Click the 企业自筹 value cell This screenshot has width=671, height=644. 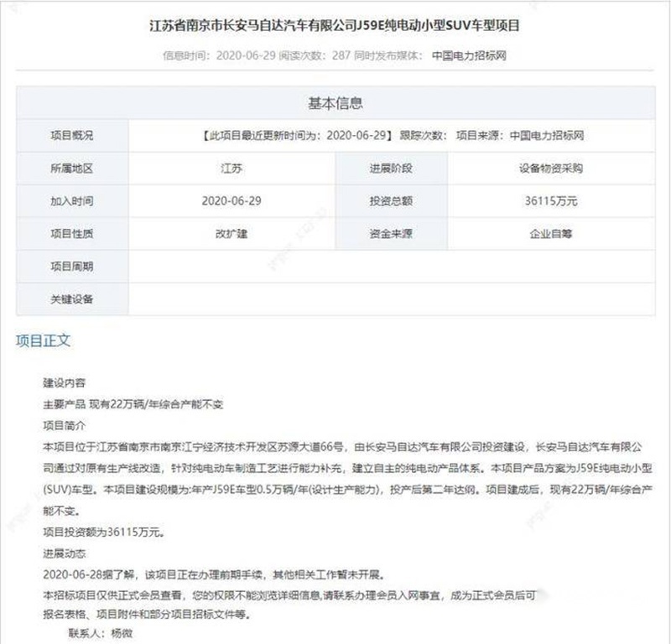point(551,234)
